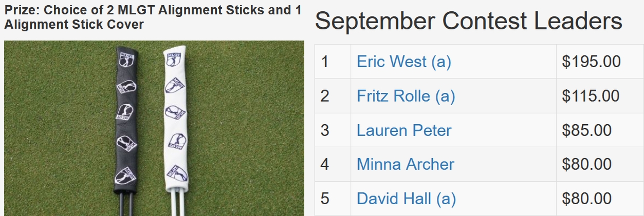Click rank number 4 in leaders table
Viewport: 644px width, 216px height.
coord(324,165)
